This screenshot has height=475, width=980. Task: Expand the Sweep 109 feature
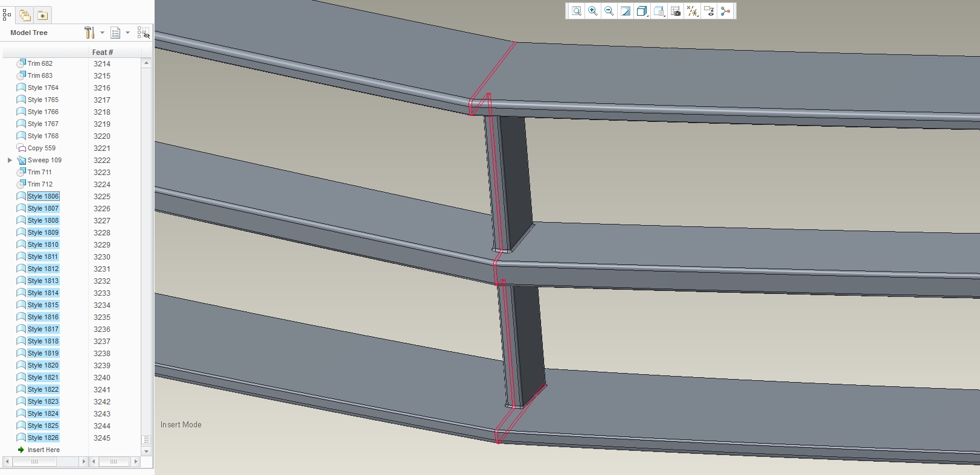click(10, 160)
